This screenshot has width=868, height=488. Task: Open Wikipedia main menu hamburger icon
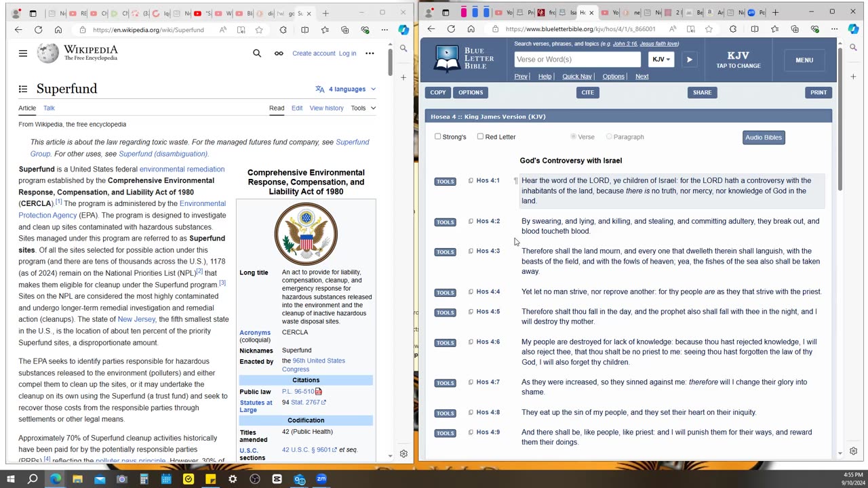(x=23, y=54)
